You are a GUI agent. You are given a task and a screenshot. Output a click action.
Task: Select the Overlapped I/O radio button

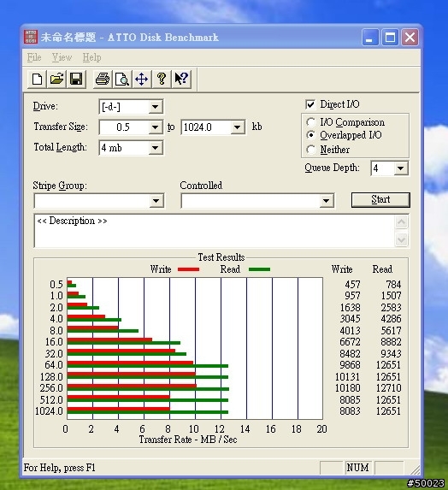point(311,135)
